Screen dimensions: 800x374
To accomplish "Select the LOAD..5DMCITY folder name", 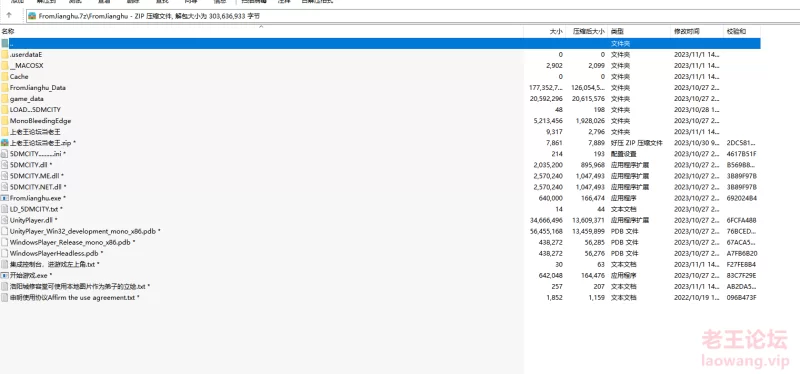I will [35, 110].
